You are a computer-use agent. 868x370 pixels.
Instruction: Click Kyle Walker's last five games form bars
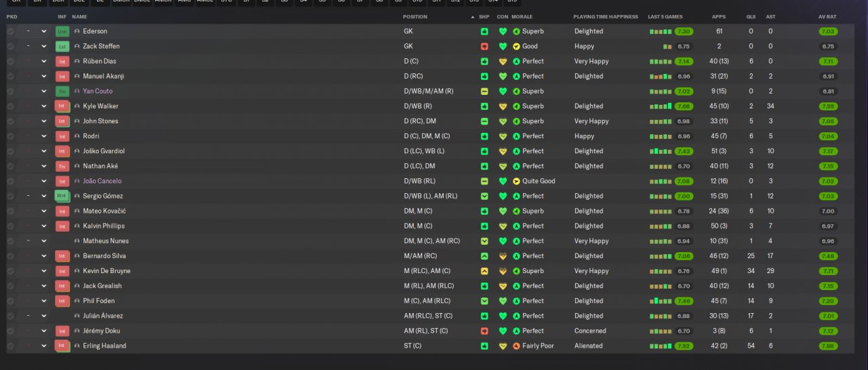(x=660, y=106)
